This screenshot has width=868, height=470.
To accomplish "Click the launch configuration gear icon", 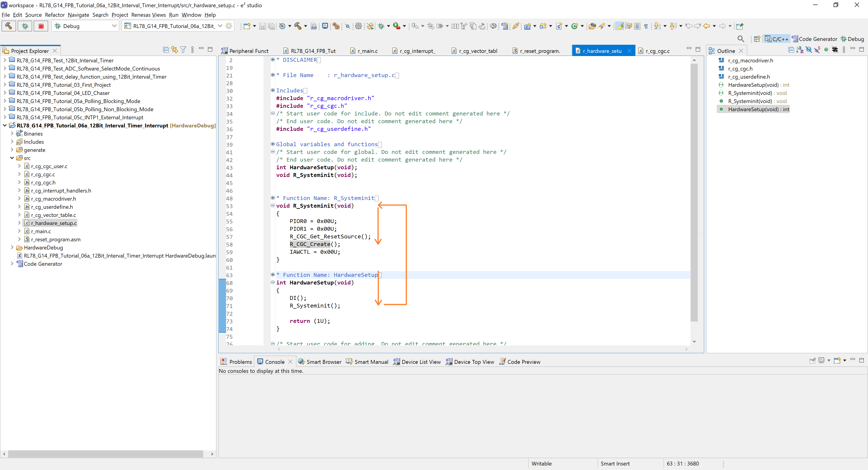I will pos(229,26).
